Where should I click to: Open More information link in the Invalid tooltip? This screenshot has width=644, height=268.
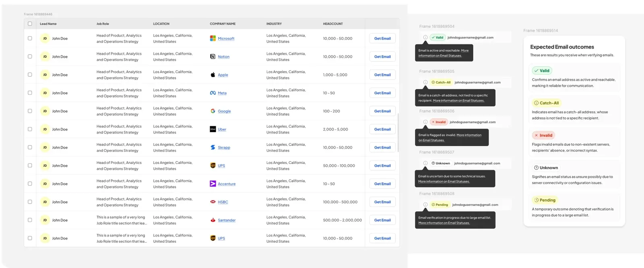coord(450,138)
